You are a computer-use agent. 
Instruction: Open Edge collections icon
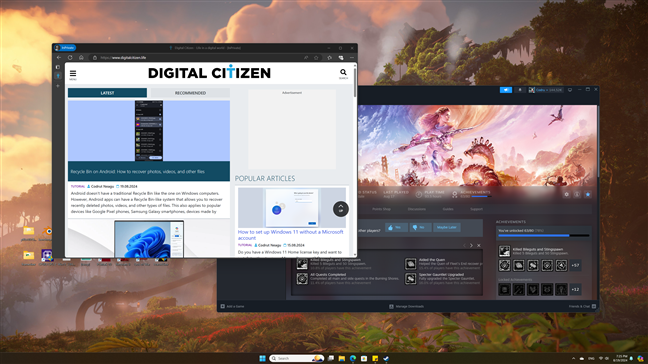(341, 57)
